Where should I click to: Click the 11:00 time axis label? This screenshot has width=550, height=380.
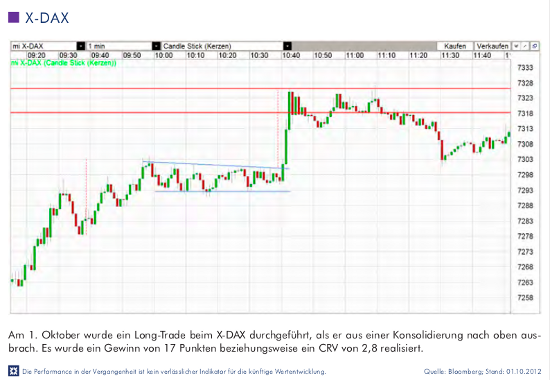pyautogui.click(x=355, y=55)
